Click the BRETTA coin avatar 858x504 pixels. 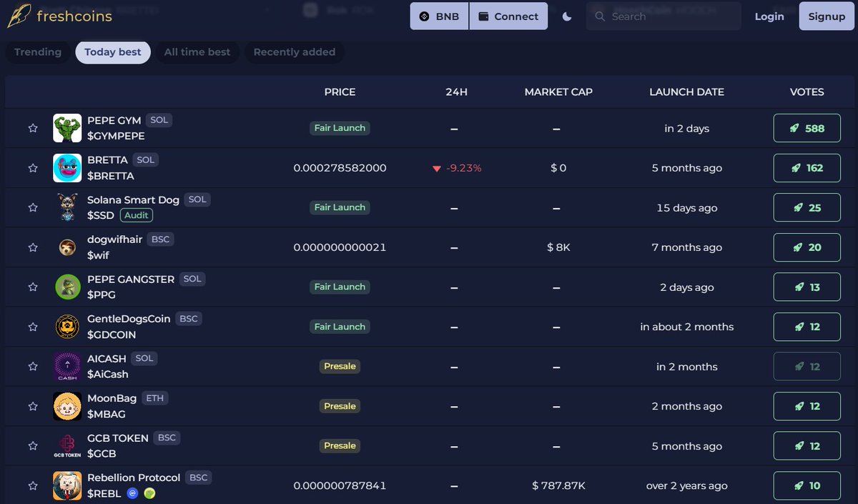coord(67,168)
